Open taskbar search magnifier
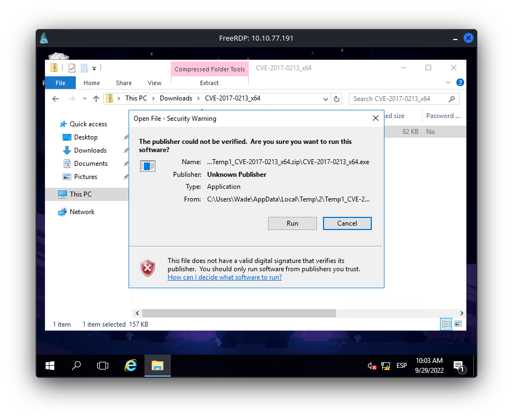The width and height of the screenshot is (513, 420). tap(77, 365)
